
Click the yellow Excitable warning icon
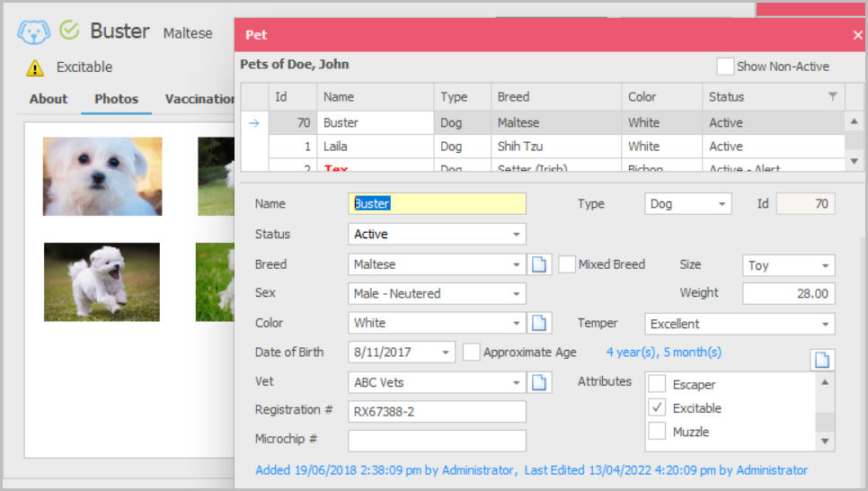[35, 67]
